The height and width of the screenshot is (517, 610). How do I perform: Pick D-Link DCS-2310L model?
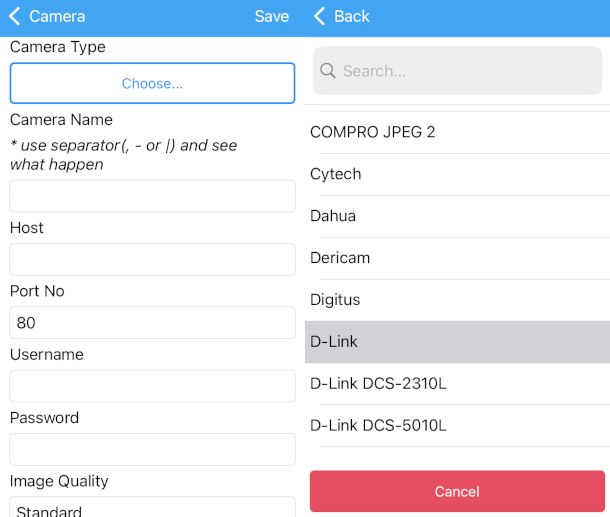tap(457, 384)
